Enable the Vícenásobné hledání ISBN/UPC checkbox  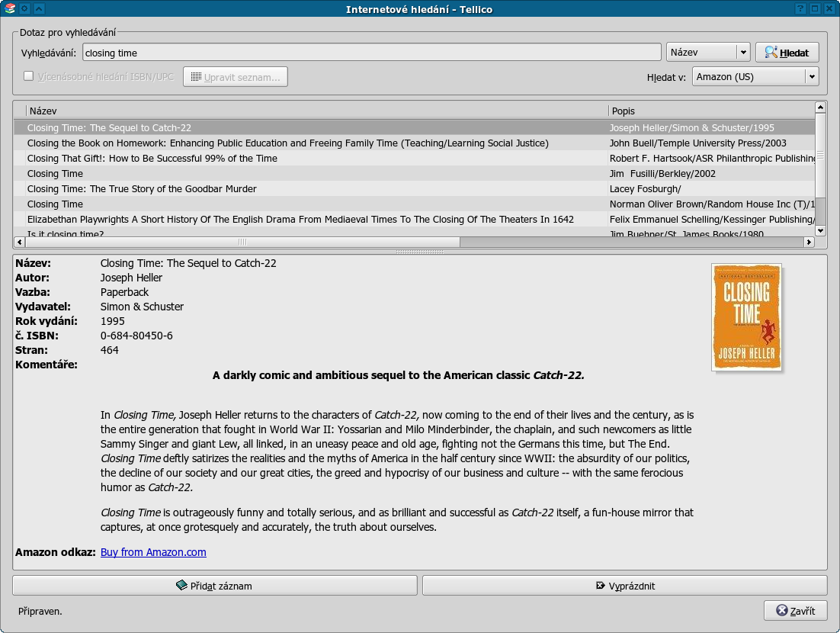[x=28, y=76]
